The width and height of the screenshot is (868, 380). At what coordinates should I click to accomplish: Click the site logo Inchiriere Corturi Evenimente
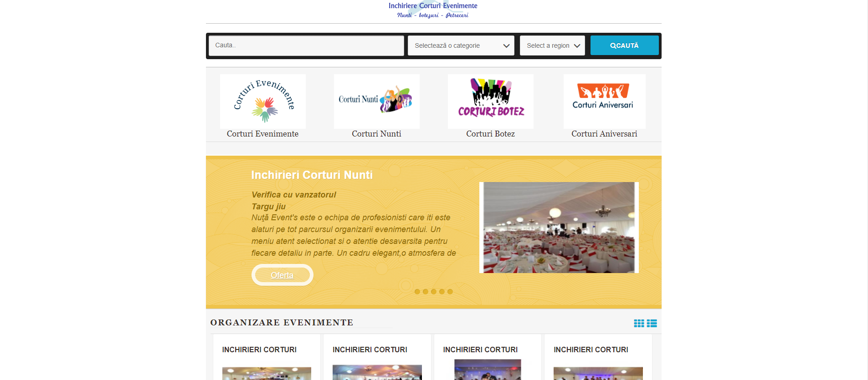433,10
